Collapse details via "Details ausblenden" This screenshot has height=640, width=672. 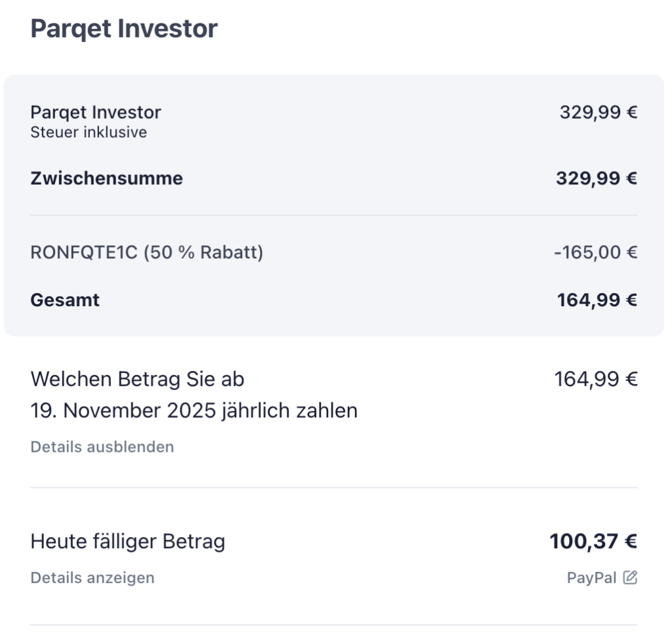click(102, 447)
